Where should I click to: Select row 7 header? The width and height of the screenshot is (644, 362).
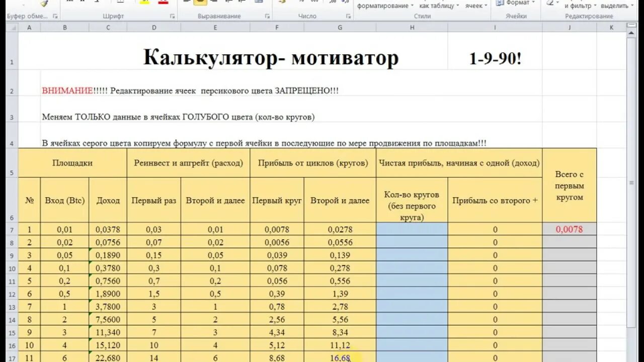pos(12,229)
